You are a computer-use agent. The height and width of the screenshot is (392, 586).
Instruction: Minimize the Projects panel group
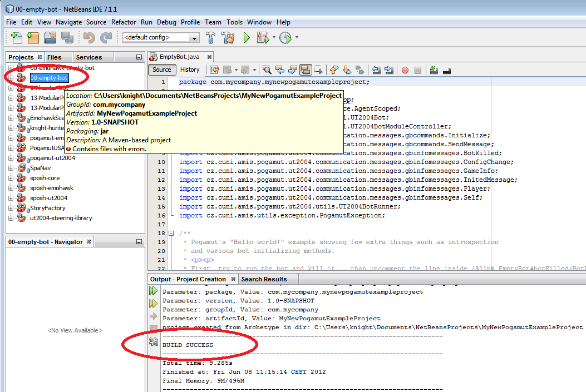139,57
